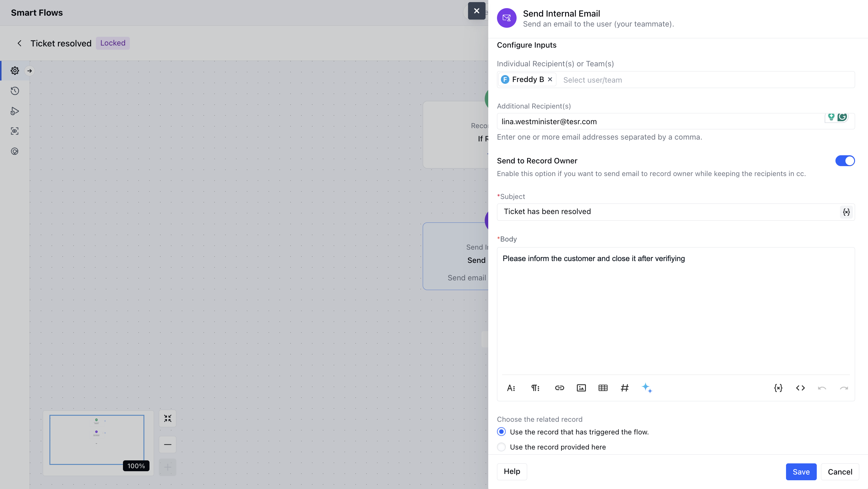Open the test run play icon in sidebar
The width and height of the screenshot is (868, 489).
[14, 111]
